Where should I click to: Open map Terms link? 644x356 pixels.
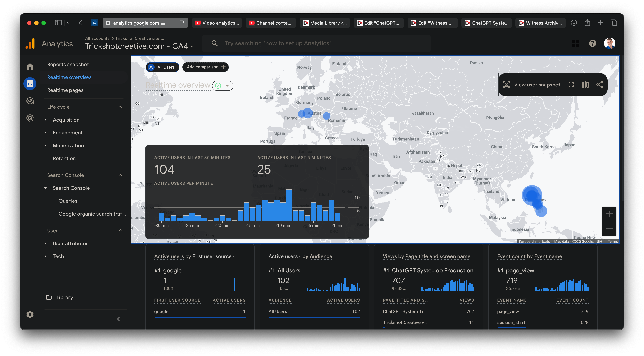(613, 241)
